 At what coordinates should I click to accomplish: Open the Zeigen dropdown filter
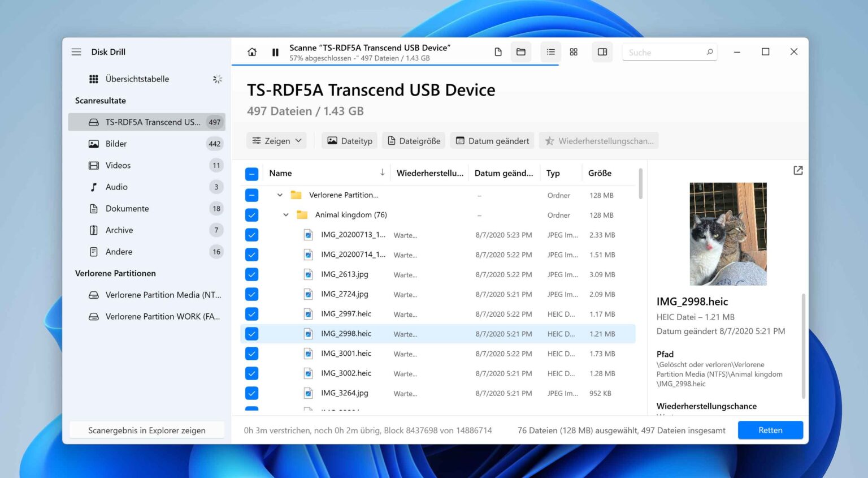tap(276, 141)
